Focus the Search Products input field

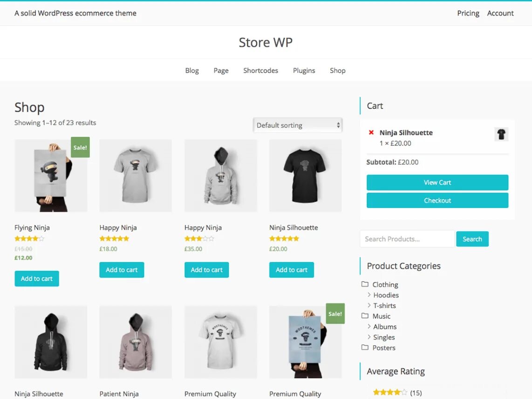pos(407,239)
